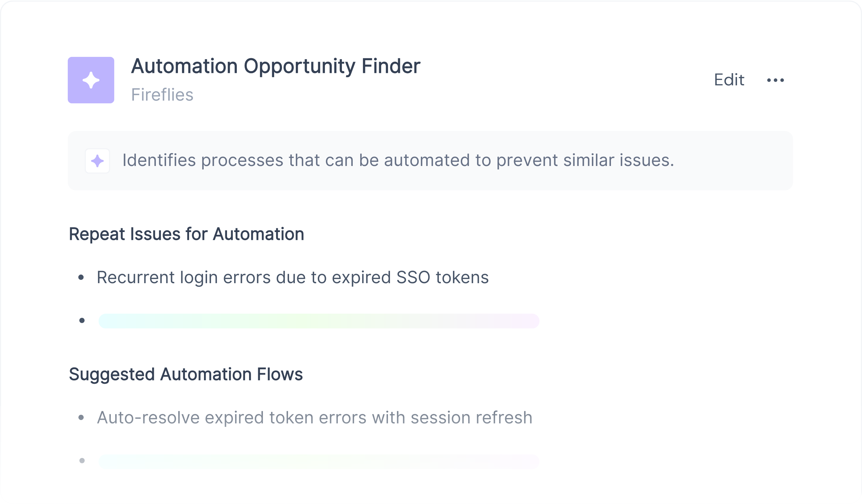Click the Repeat Issues for Automation heading

tap(186, 234)
